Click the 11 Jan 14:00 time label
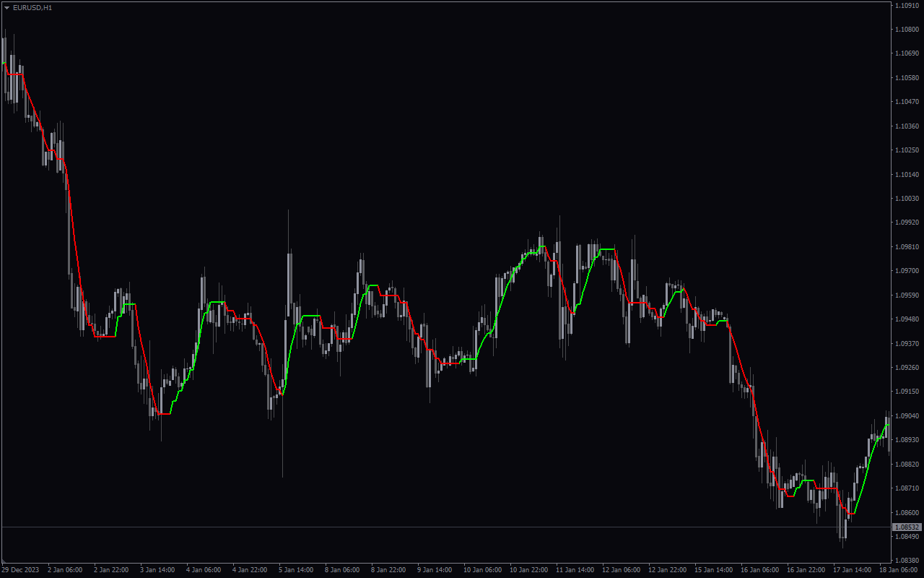The width and height of the screenshot is (924, 578). [575, 570]
